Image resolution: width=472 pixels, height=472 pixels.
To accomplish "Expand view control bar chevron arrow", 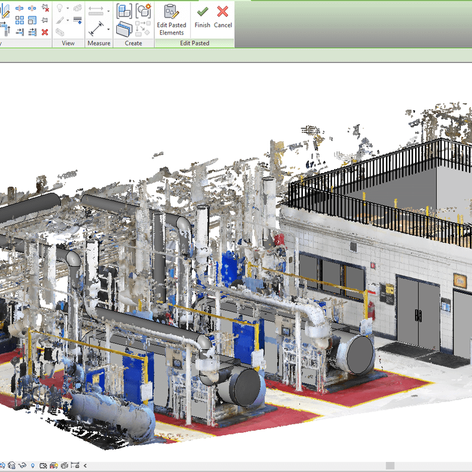I will coord(85,466).
